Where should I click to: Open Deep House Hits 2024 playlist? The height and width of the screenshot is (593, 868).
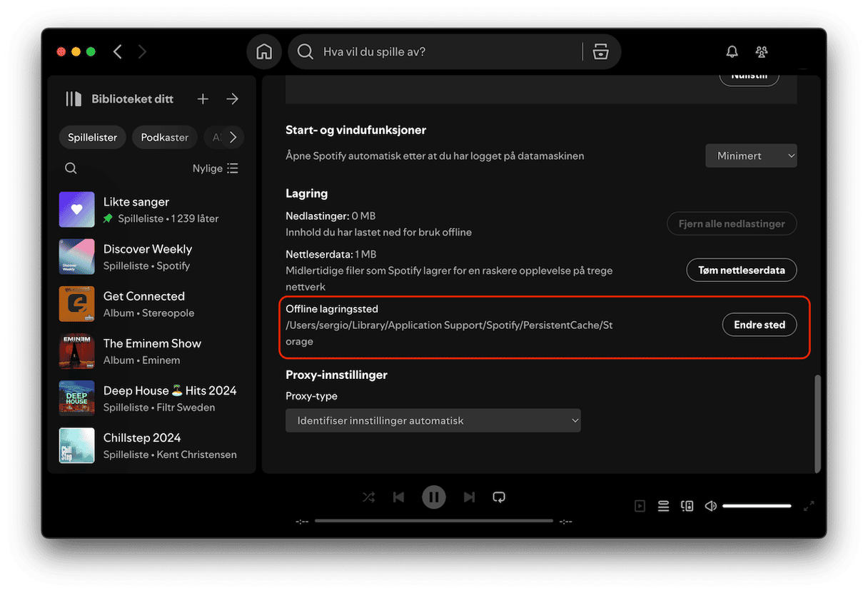click(x=151, y=398)
